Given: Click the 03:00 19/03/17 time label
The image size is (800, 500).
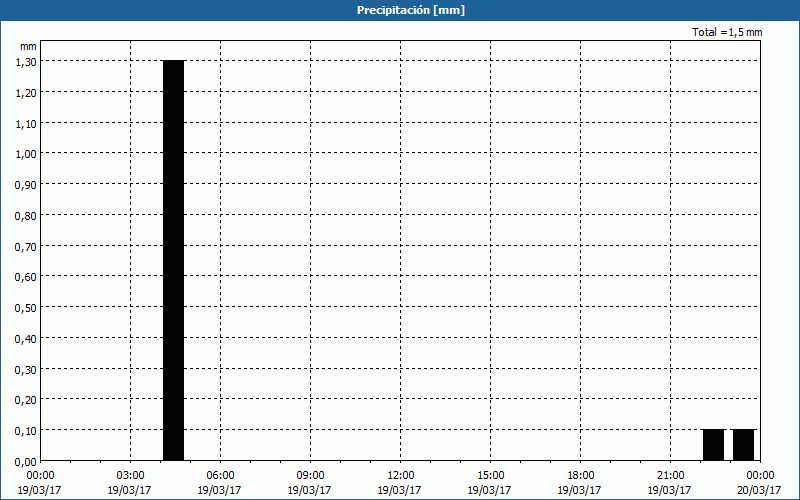Looking at the screenshot, I should click(130, 483).
